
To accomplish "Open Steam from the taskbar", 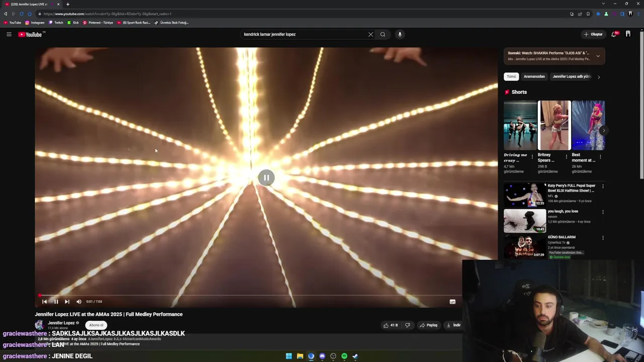I will click(x=355, y=356).
